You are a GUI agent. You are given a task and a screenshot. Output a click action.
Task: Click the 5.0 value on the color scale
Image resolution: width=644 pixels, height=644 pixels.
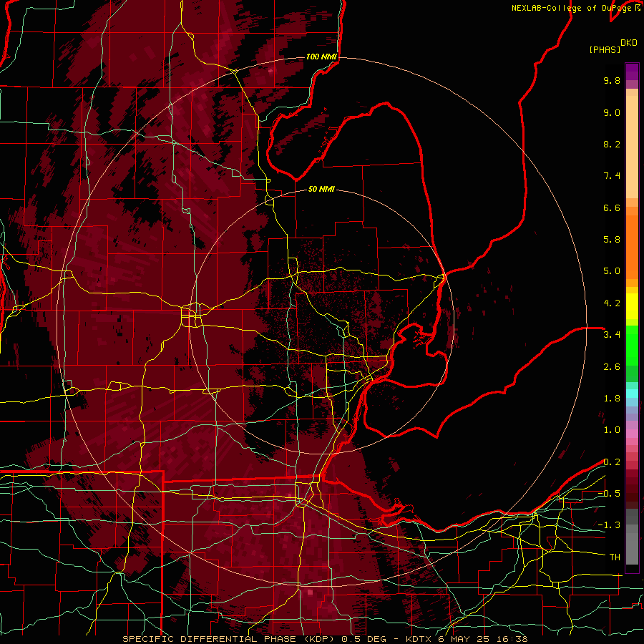tap(612, 271)
